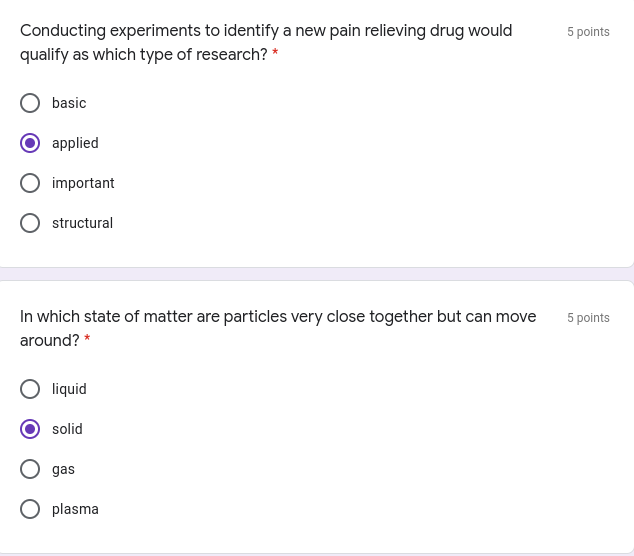Click the 'applied' answer label text
The width and height of the screenshot is (634, 556).
[75, 144]
